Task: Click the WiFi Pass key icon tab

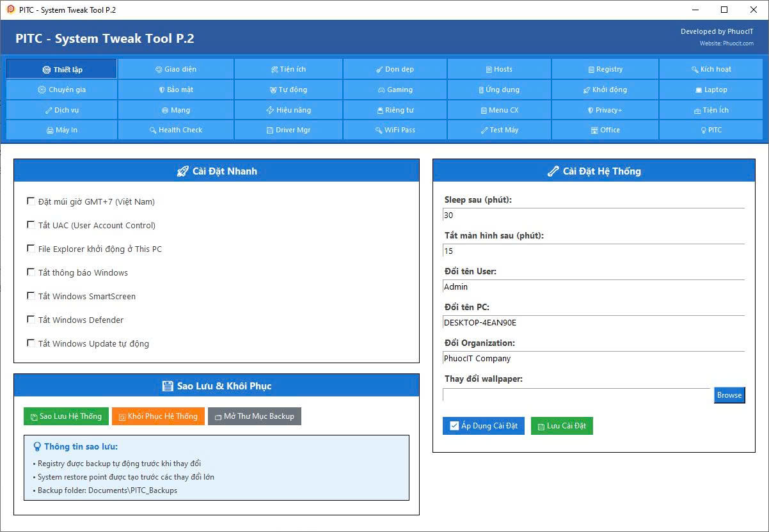Action: pos(395,130)
